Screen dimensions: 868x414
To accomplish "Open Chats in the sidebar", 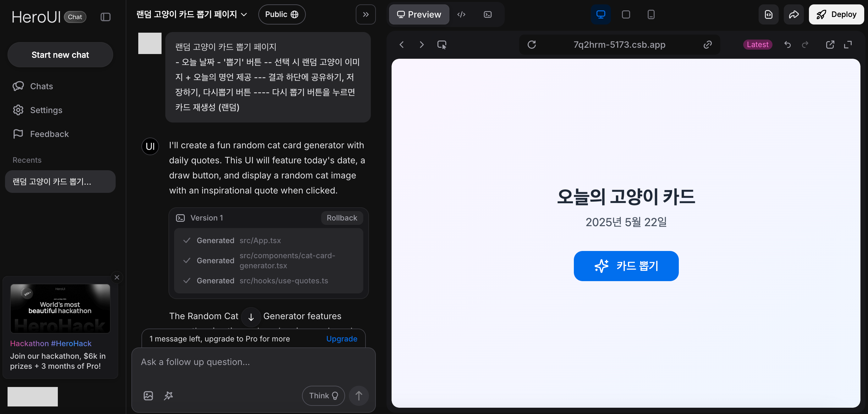I will (41, 86).
